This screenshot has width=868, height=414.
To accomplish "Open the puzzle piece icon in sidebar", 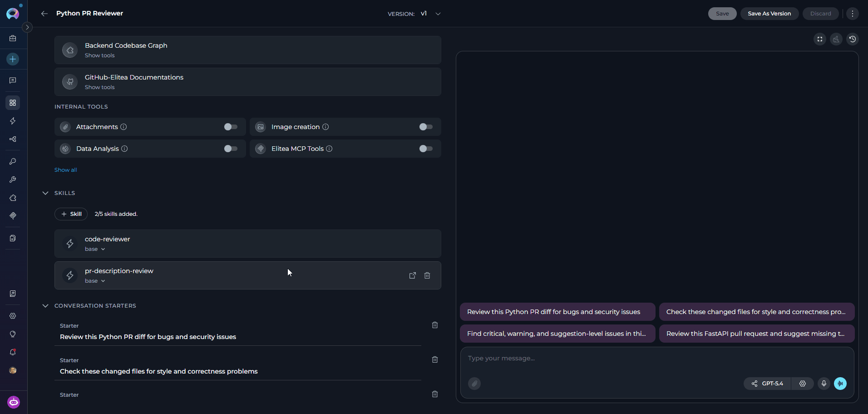I will click(13, 198).
